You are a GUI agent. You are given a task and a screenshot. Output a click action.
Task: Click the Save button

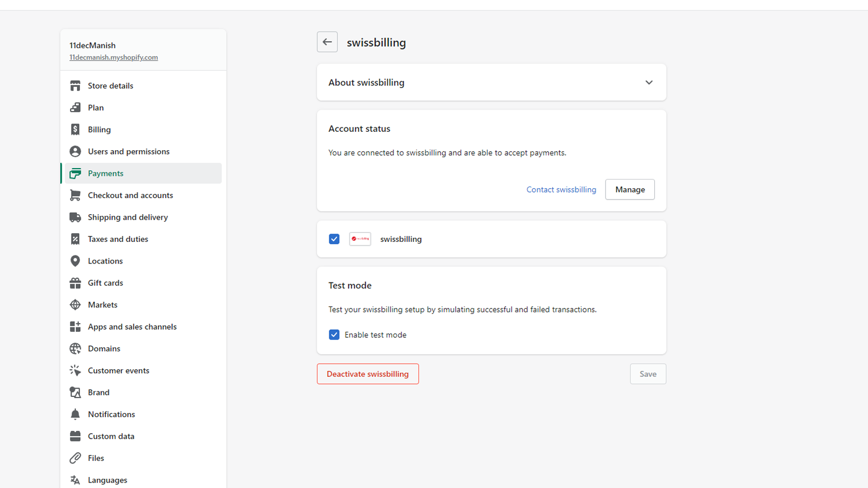[648, 374]
